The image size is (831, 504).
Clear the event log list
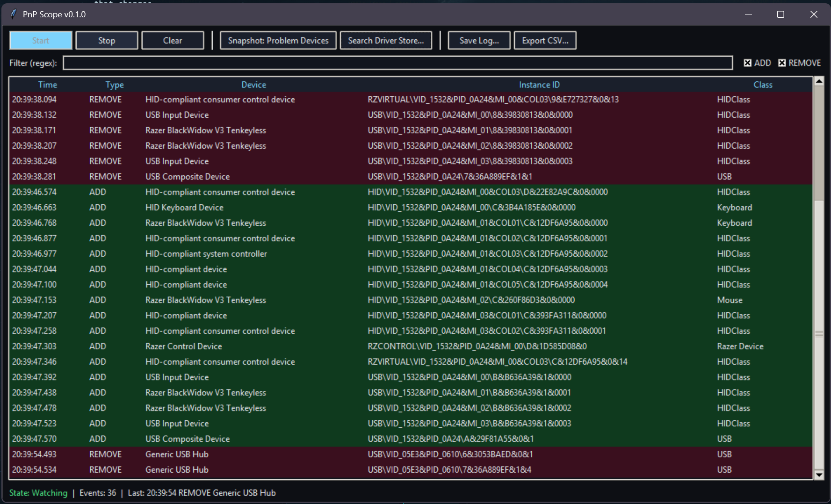click(173, 40)
